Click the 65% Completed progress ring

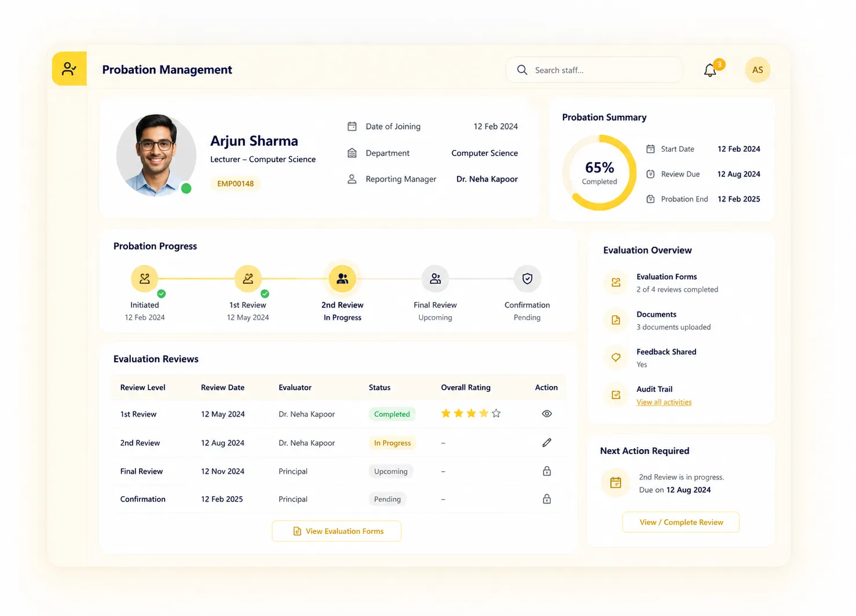click(599, 173)
